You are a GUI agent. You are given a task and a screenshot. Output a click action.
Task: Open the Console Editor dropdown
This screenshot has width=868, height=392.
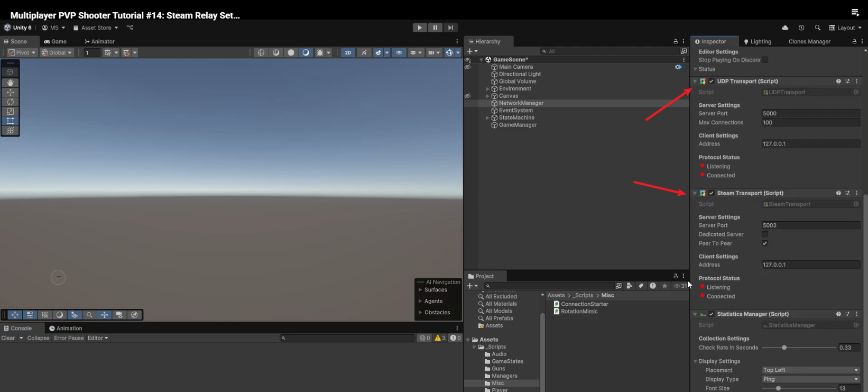pyautogui.click(x=98, y=338)
